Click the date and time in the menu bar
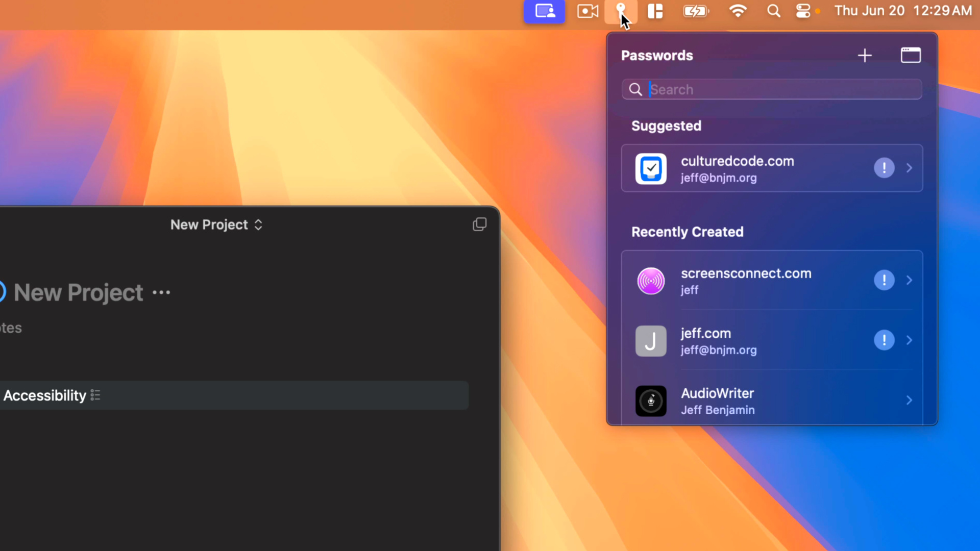This screenshot has width=980, height=551. coord(902,11)
